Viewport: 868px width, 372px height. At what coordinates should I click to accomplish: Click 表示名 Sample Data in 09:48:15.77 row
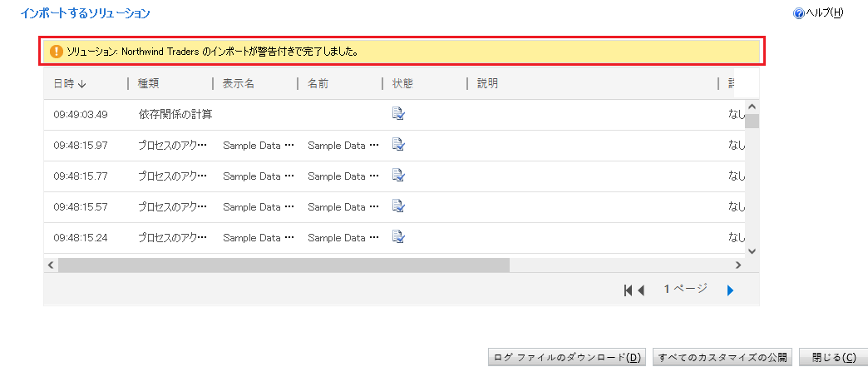coord(258,176)
